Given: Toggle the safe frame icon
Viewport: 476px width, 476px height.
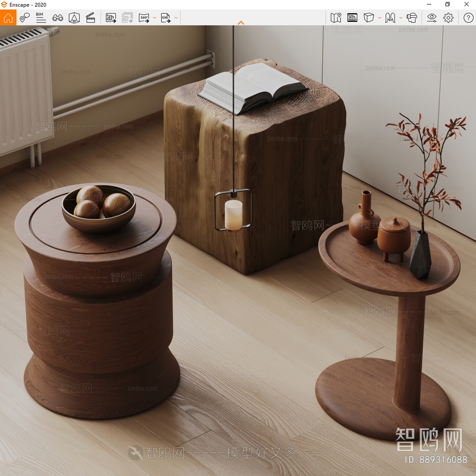Looking at the screenshot, I should click(x=352, y=18).
